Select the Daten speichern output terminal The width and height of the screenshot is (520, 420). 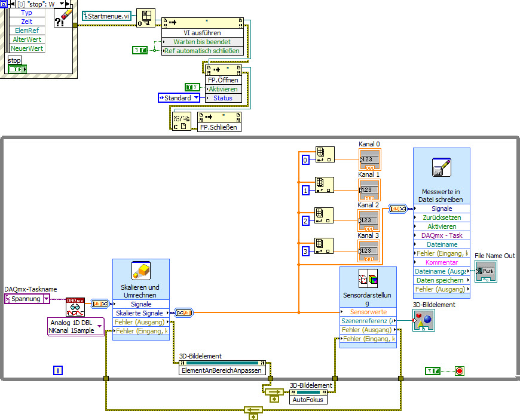442,280
